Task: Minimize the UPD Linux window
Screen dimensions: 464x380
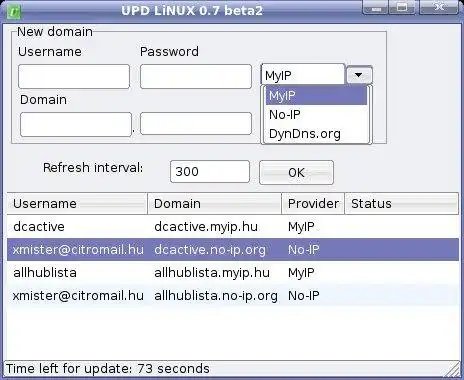Action: [376, 7]
